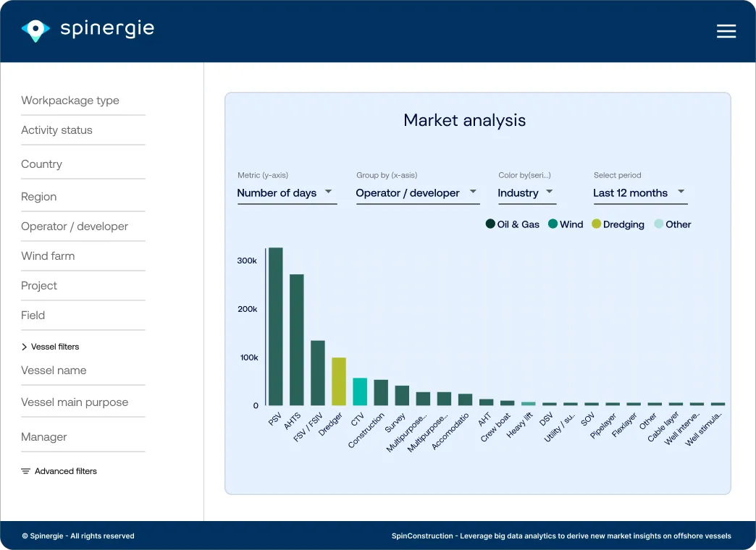Open the Country filter field
Screen dimensions: 756x550
pyautogui.click(x=83, y=164)
